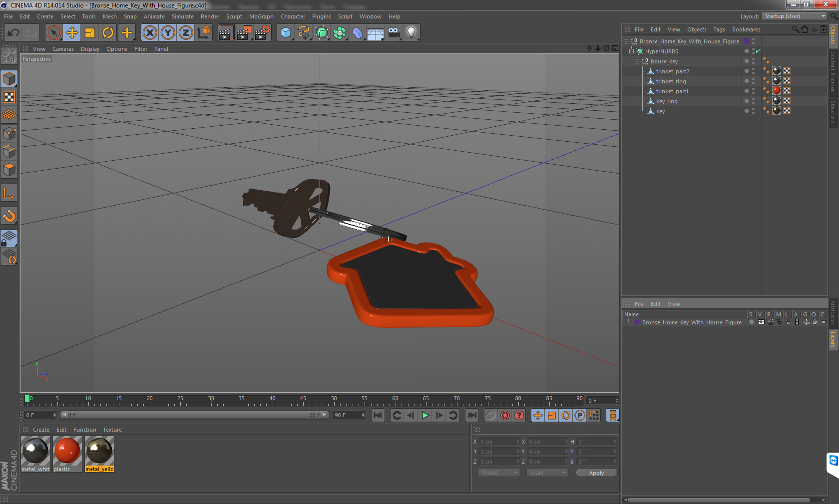Select the Scale tool
The height and width of the screenshot is (504, 839).
90,33
